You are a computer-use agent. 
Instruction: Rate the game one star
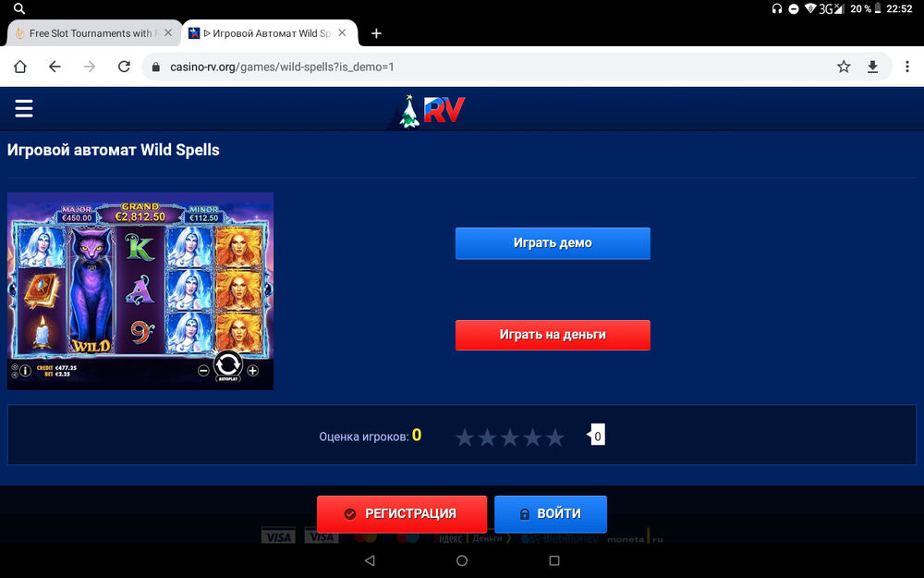[465, 437]
